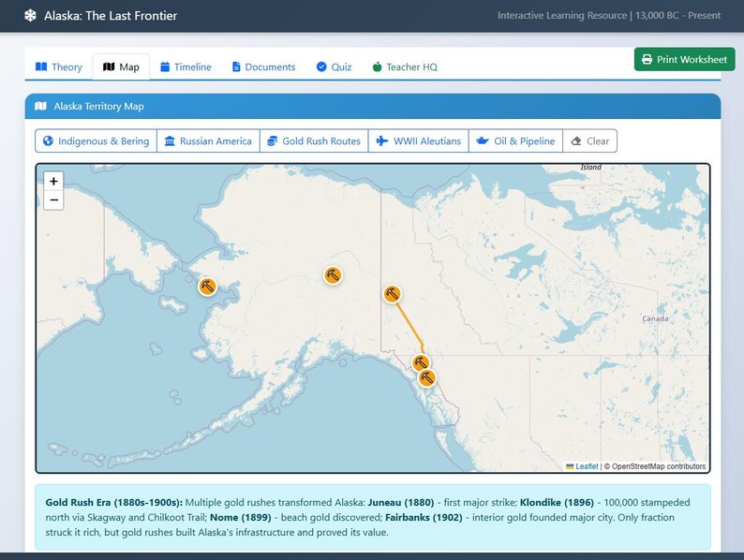Click the orange Klondike route line
Viewport: 744px width, 560px height.
(409, 325)
